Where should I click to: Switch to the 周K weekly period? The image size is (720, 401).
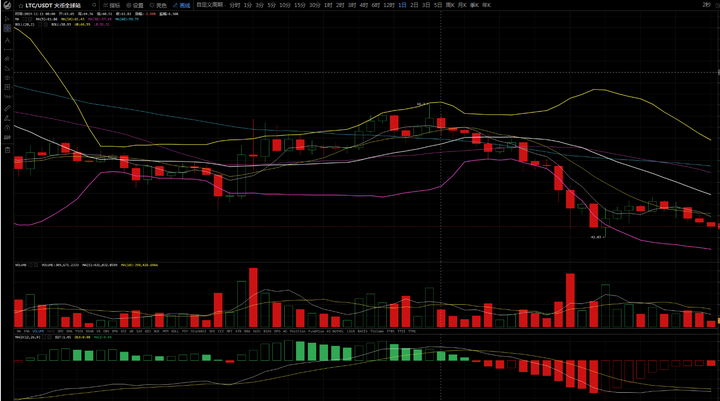[450, 5]
